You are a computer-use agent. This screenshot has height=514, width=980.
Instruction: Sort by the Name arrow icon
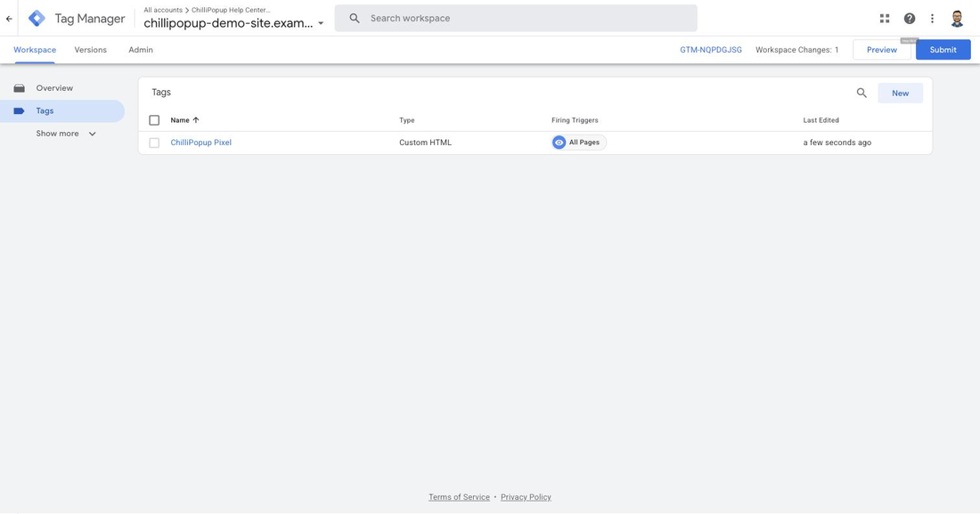196,120
